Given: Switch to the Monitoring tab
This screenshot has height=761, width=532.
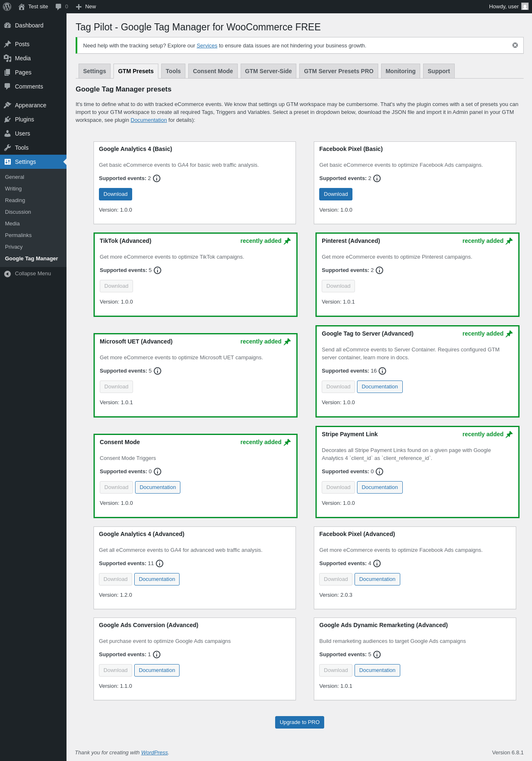Looking at the screenshot, I should [401, 71].
